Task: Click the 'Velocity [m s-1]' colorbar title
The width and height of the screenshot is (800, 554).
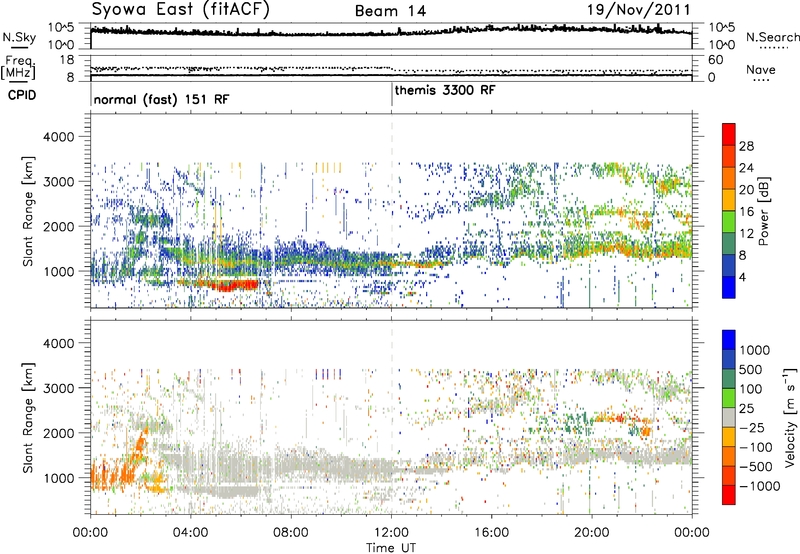Action: [790, 417]
